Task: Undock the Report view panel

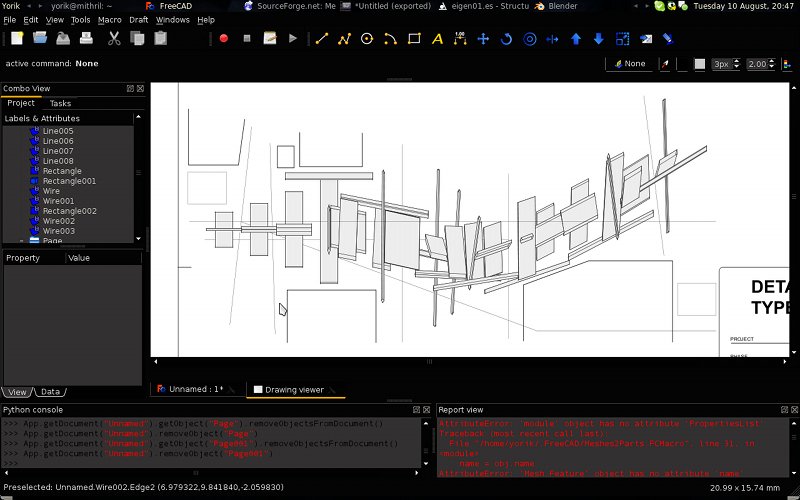Action: tap(784, 410)
